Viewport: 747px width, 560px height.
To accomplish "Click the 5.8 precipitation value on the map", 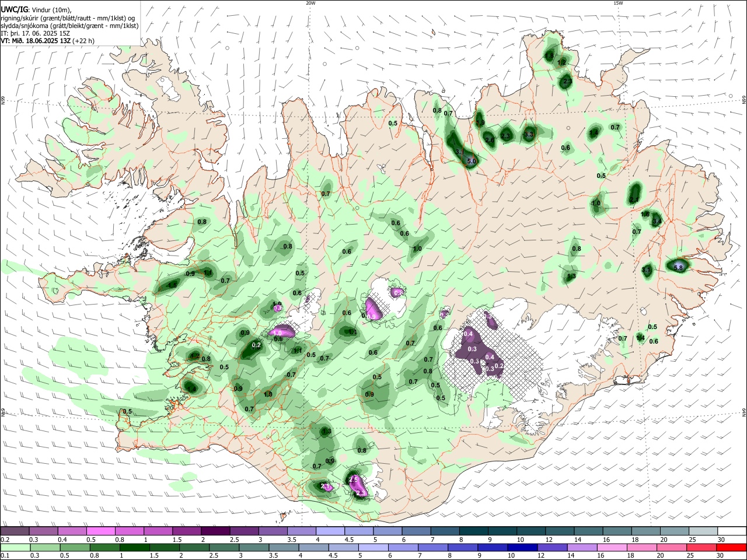I will [678, 267].
